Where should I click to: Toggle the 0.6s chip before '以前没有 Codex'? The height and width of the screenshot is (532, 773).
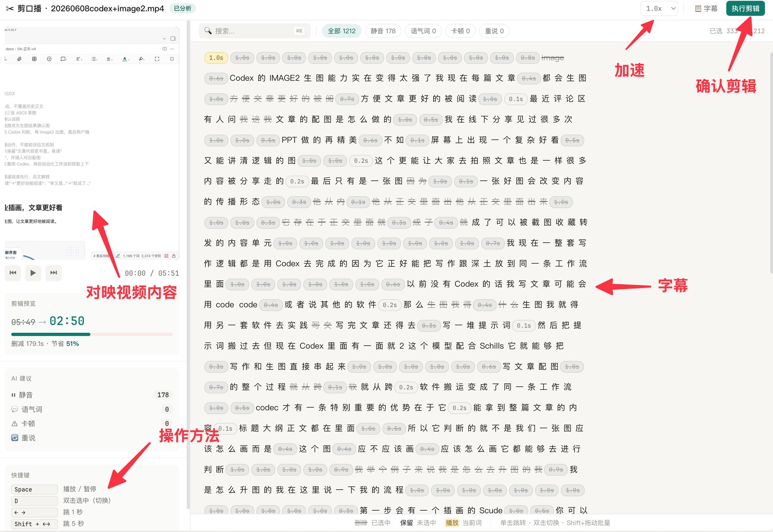pyautogui.click(x=393, y=284)
